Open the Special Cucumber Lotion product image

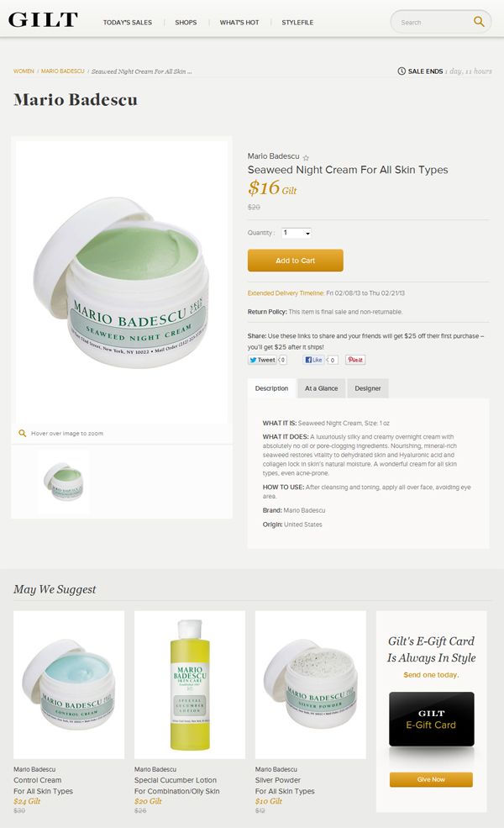tap(190, 685)
